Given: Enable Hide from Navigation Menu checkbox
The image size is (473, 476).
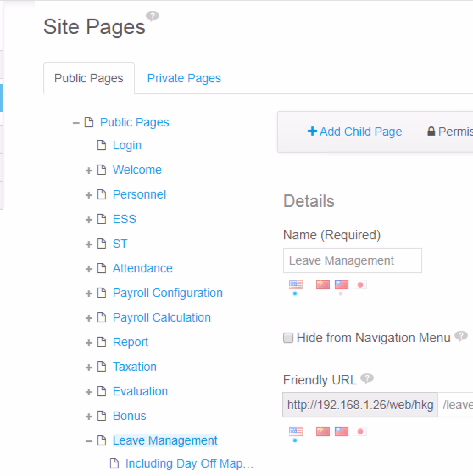Looking at the screenshot, I should [288, 338].
